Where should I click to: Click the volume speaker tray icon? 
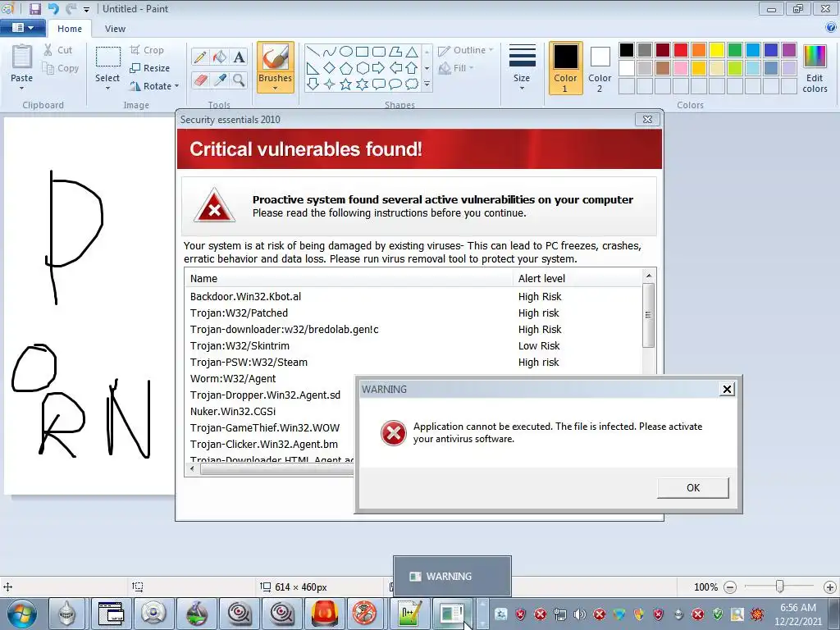click(580, 614)
